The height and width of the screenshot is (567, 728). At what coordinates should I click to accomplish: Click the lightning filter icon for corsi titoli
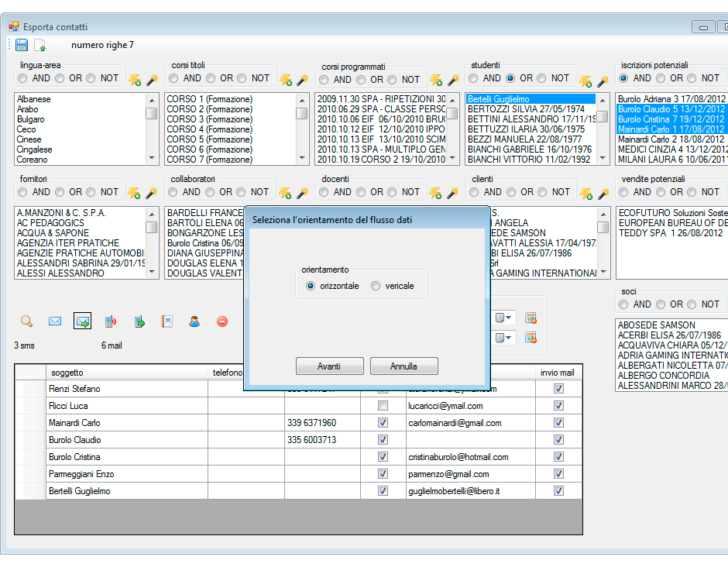click(x=286, y=80)
